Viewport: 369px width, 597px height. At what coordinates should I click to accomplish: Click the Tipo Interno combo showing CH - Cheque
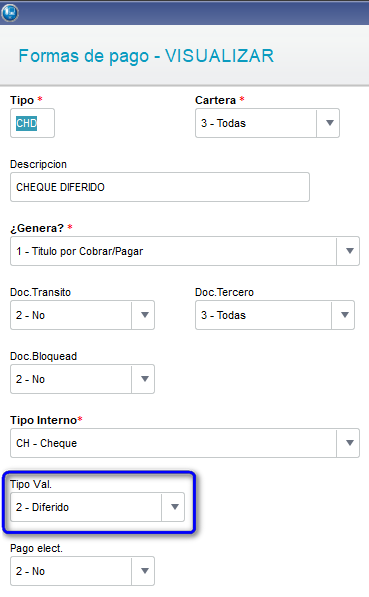tap(185, 443)
